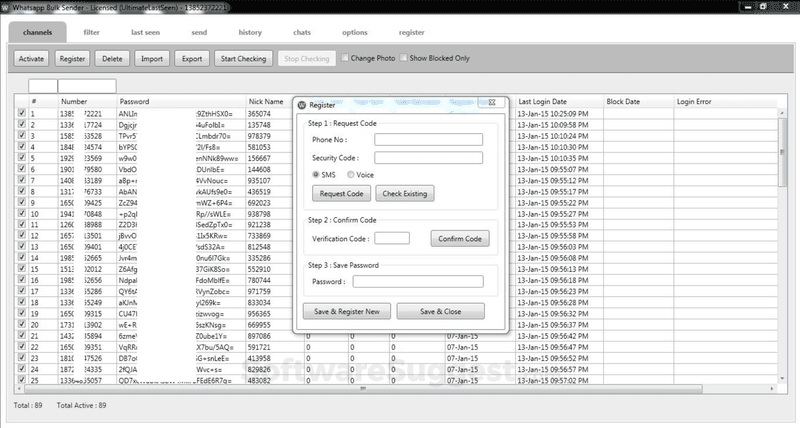The height and width of the screenshot is (428, 800).
Task: Open the last seen tab
Action: coord(146,33)
